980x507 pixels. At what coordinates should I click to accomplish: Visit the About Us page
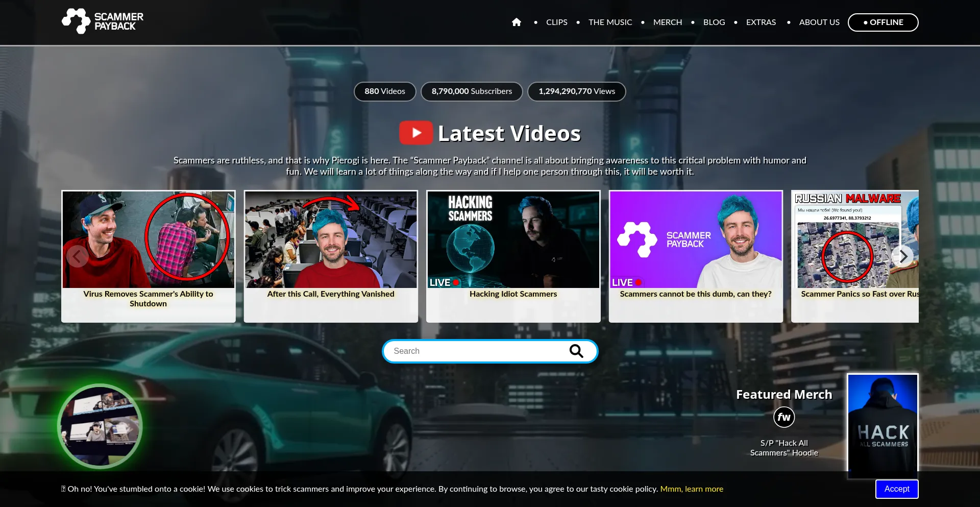click(x=819, y=22)
